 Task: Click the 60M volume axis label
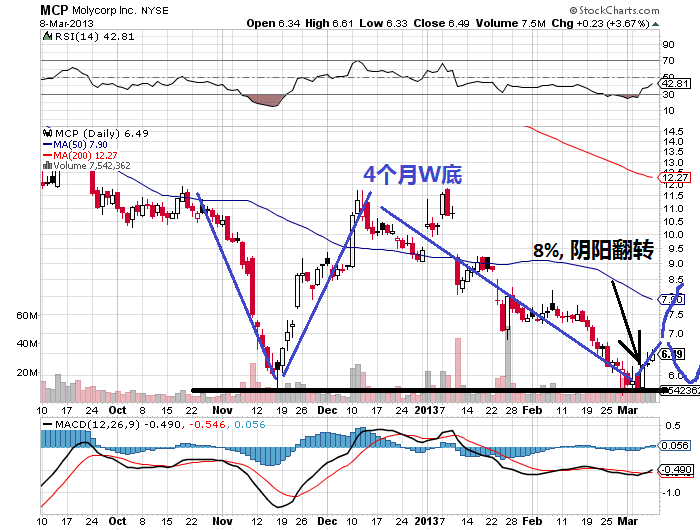click(x=27, y=315)
